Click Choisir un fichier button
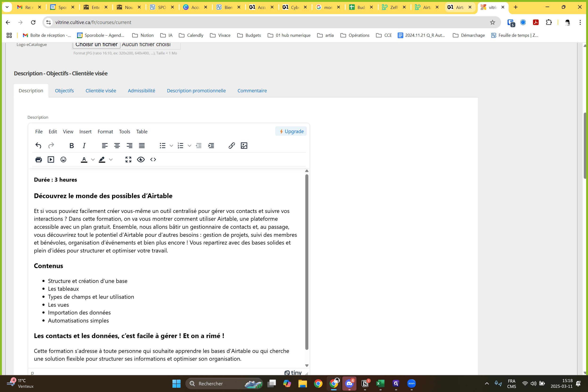The width and height of the screenshot is (588, 392). click(97, 45)
